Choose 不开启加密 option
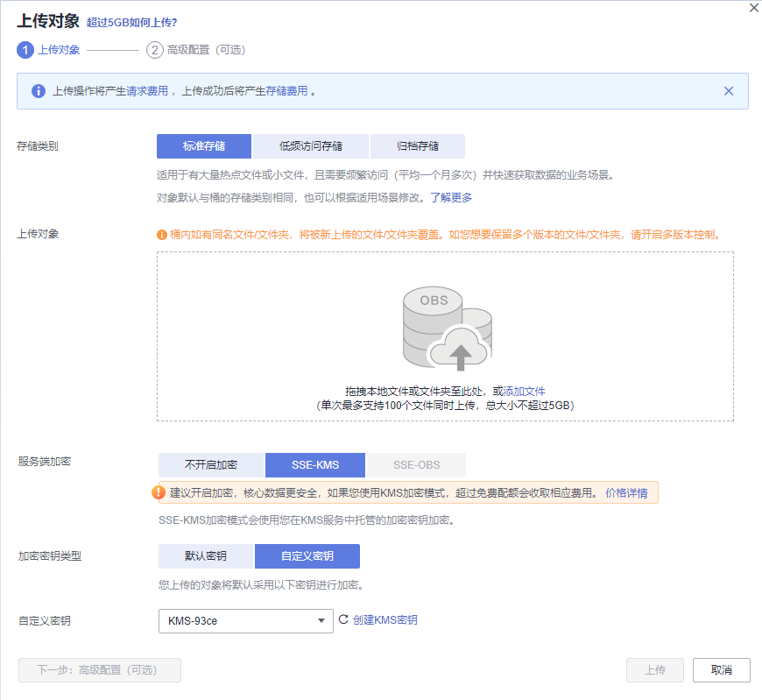The height and width of the screenshot is (700, 762). pos(211,464)
